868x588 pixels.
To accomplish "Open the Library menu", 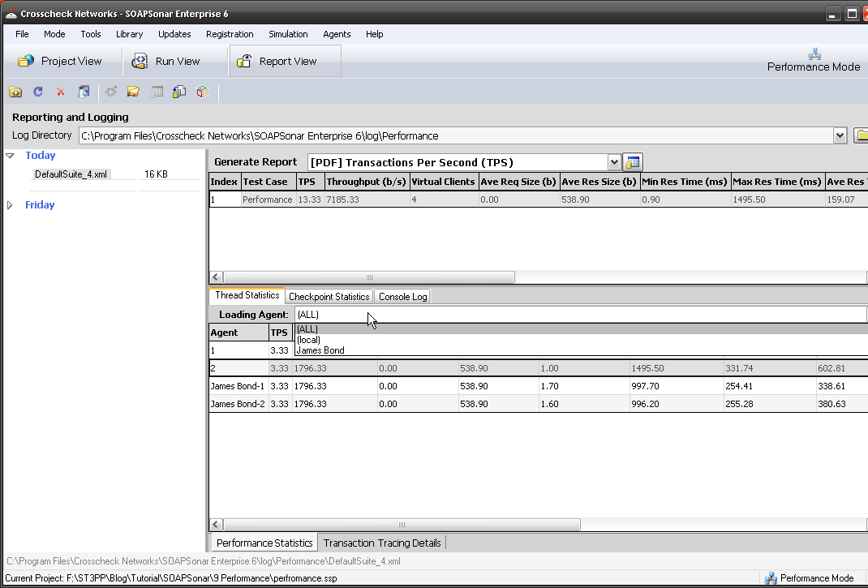I will (130, 34).
